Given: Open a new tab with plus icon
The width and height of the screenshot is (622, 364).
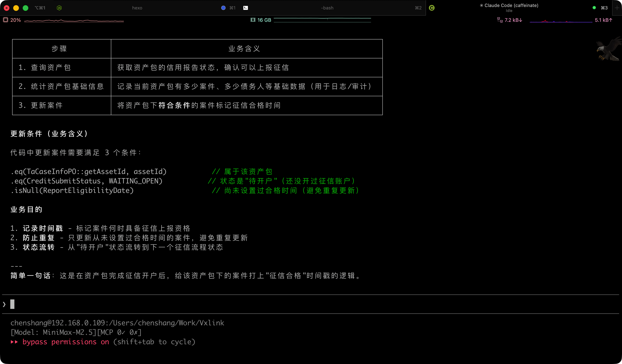Looking at the screenshot, I should coord(617,8).
